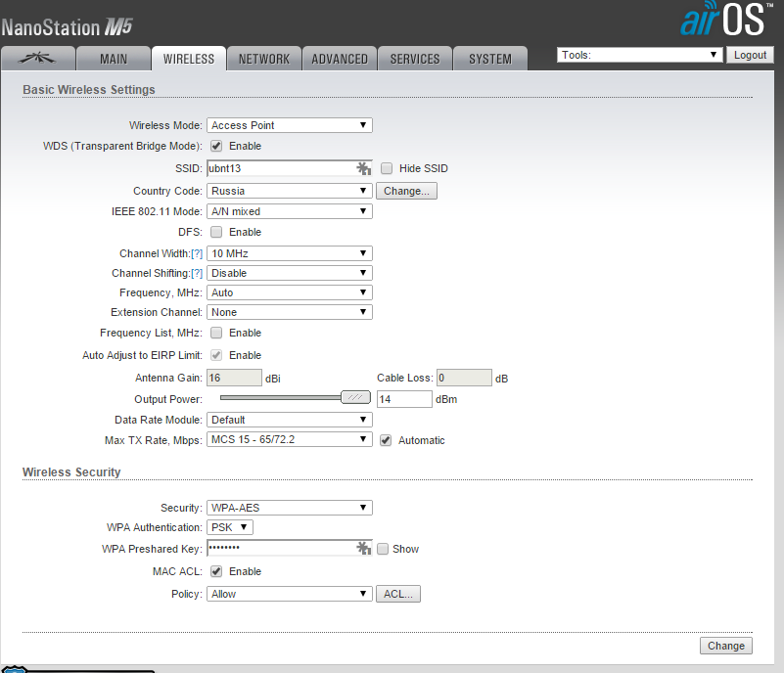
Task: Click the Output Power slider handle
Action: [355, 397]
